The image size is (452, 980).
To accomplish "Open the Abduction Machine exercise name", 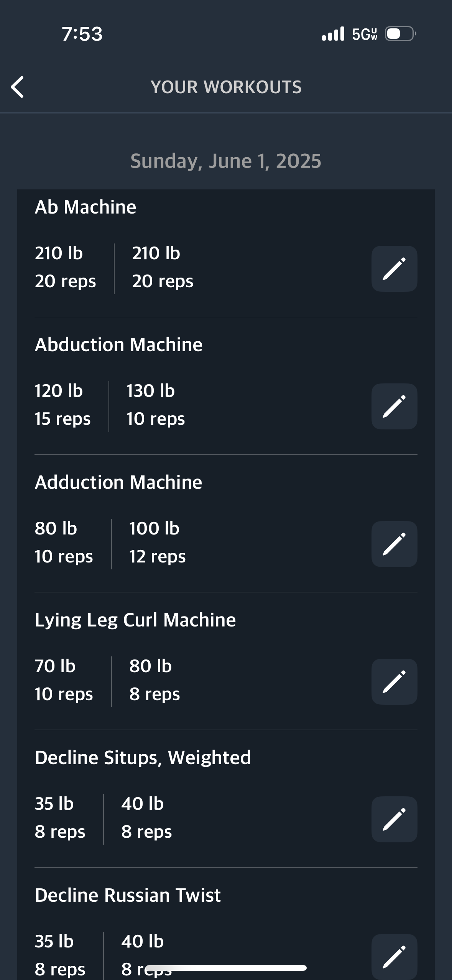I will (x=118, y=345).
